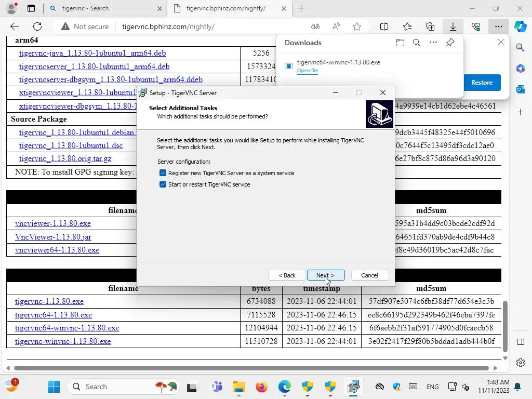
Task: Reload the tigervnc nightly page
Action: point(37,26)
